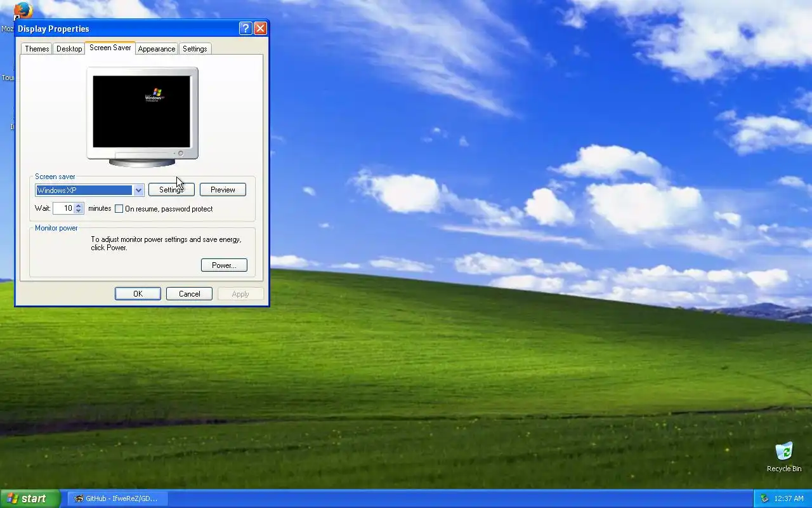This screenshot has height=508, width=812.
Task: Click the Display Properties help question button
Action: (246, 29)
